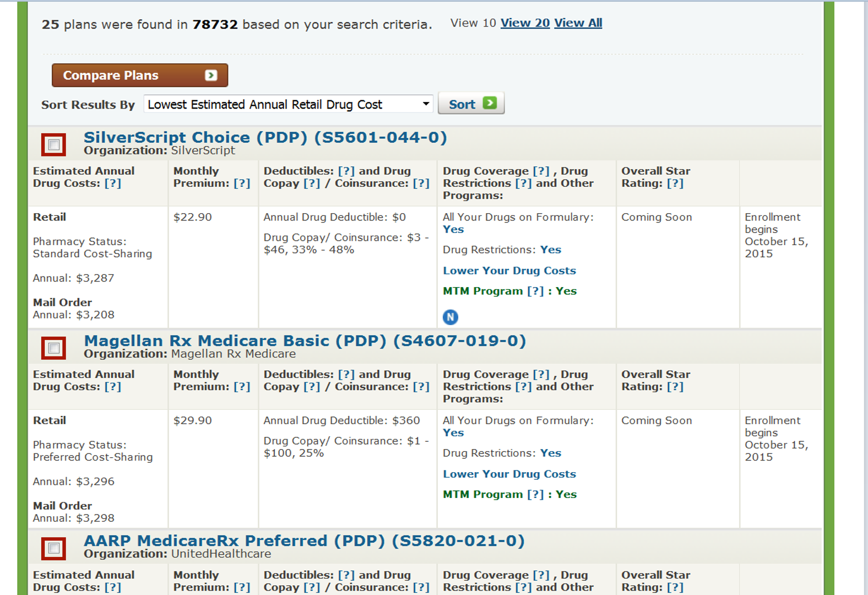
Task: Open Deductibles help link for Magellan
Action: [x=346, y=375]
